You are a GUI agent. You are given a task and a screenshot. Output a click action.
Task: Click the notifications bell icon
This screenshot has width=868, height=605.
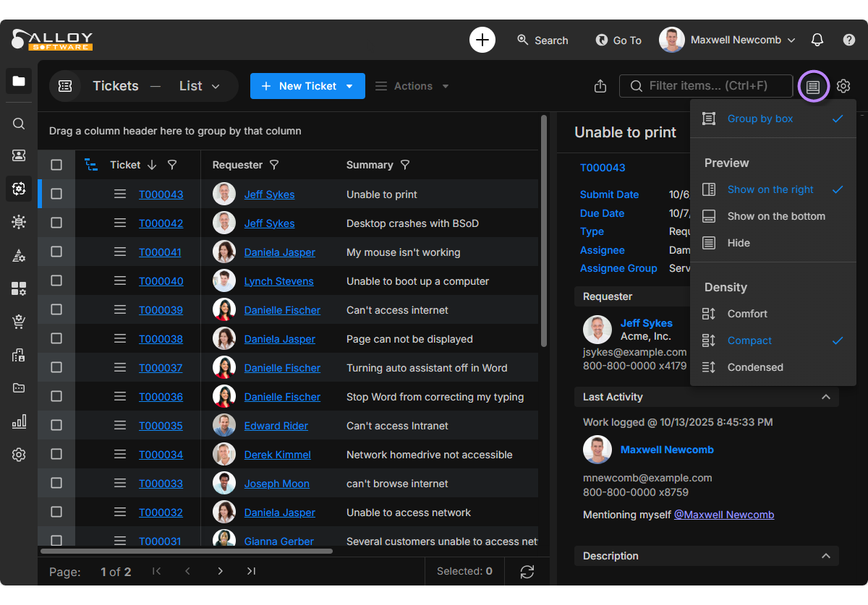pos(817,40)
